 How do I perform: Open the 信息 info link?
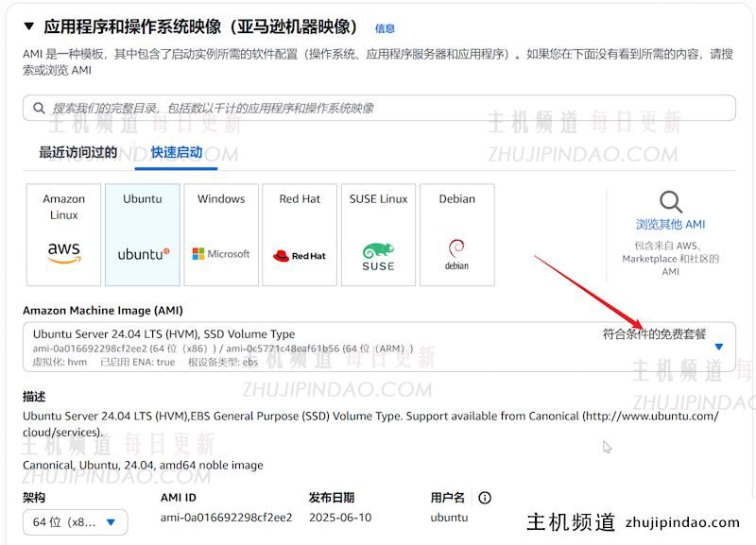click(x=385, y=29)
